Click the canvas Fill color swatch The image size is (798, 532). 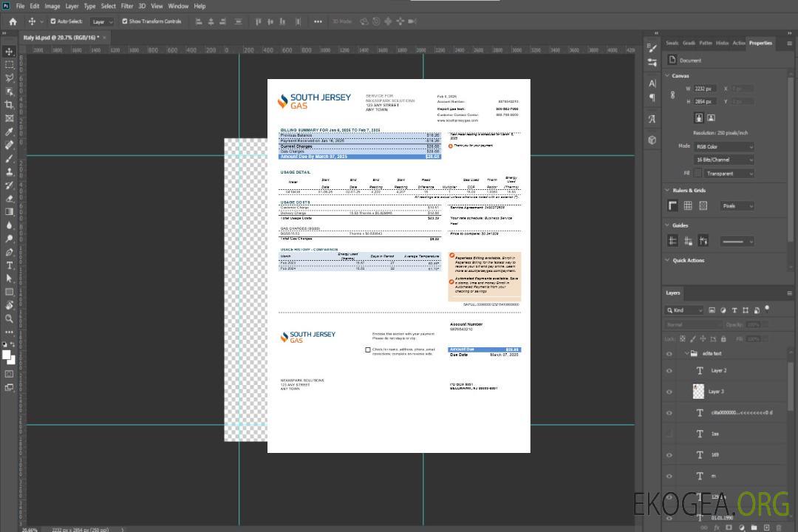point(697,173)
